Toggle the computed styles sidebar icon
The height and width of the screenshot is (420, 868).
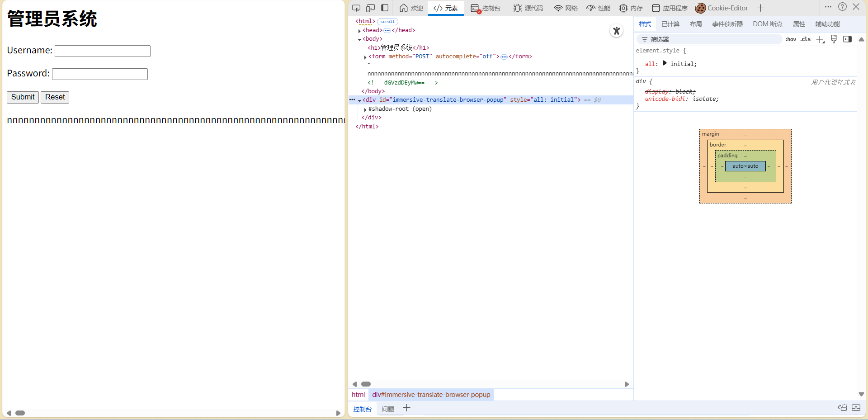pos(847,39)
